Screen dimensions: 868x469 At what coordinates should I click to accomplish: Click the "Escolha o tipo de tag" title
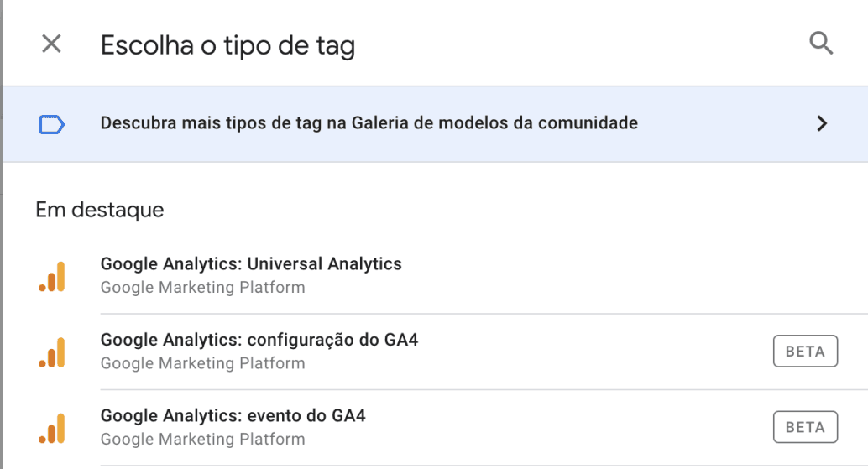coord(227,45)
